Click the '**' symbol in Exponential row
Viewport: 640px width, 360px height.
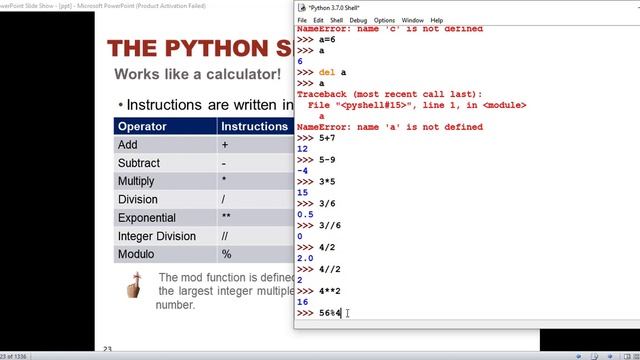(226, 216)
